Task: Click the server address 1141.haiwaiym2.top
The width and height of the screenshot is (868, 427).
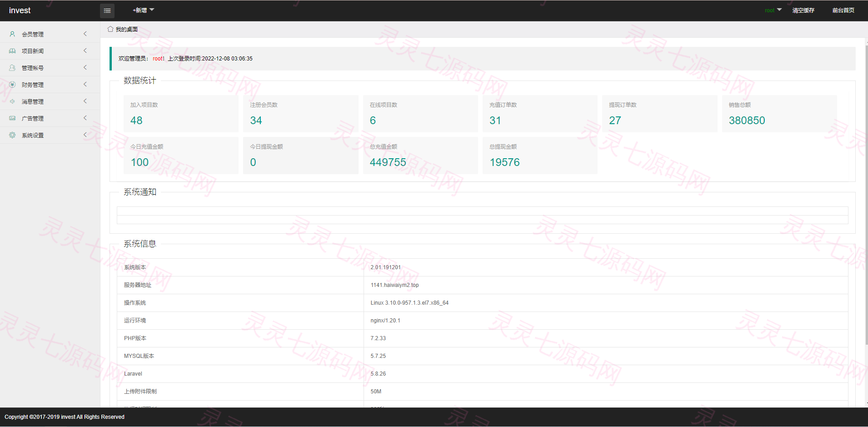Action: [x=394, y=285]
